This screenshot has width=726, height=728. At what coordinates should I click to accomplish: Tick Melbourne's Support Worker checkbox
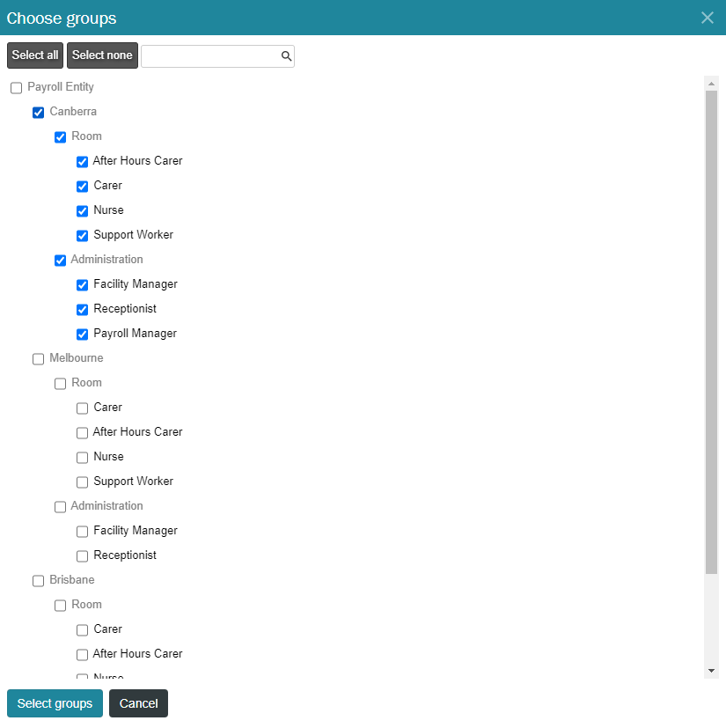pyautogui.click(x=82, y=482)
